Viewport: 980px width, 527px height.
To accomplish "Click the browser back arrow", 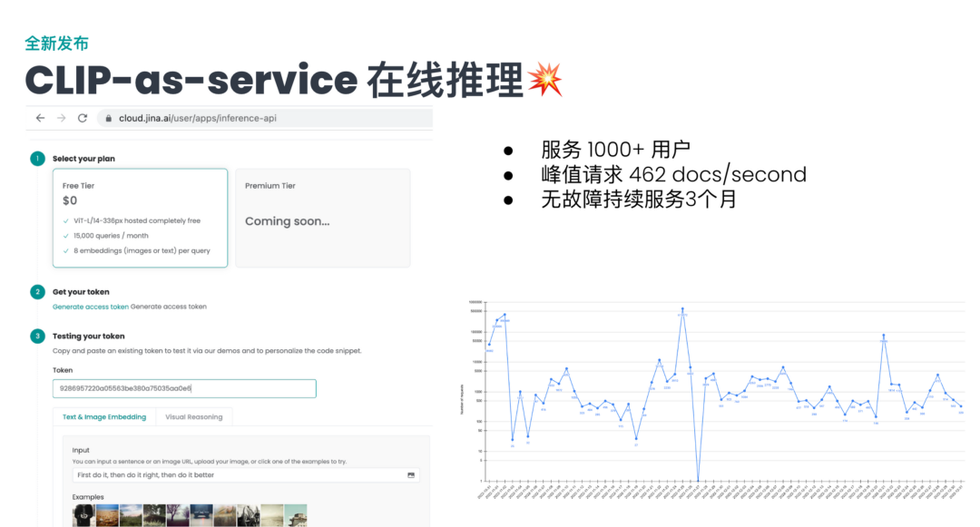I will click(x=40, y=118).
